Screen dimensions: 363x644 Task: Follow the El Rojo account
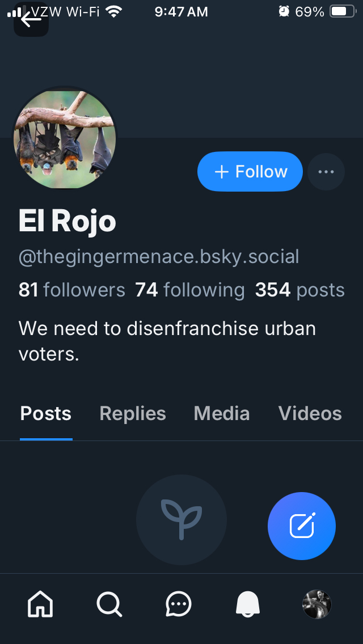coord(250,172)
